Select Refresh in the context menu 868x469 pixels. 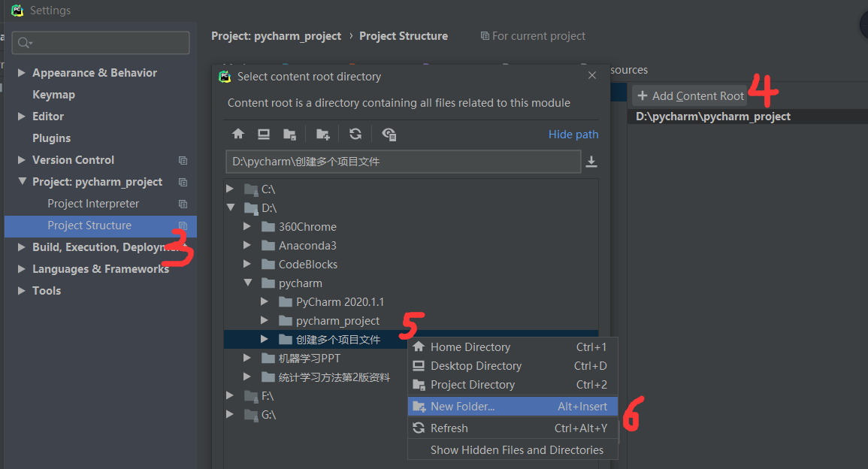coord(449,428)
